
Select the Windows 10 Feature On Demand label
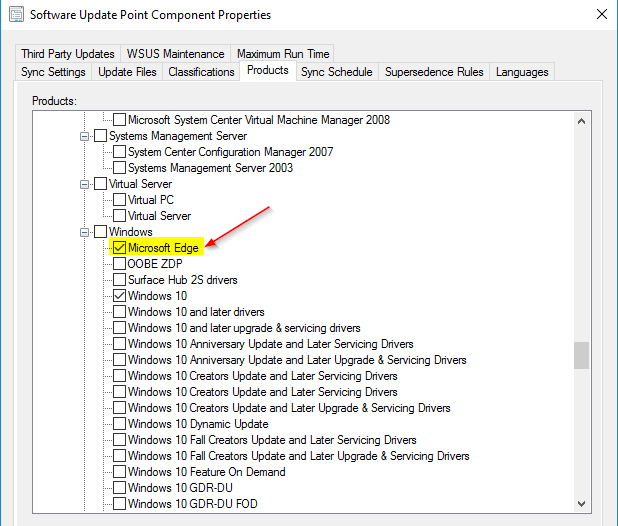click(207, 472)
